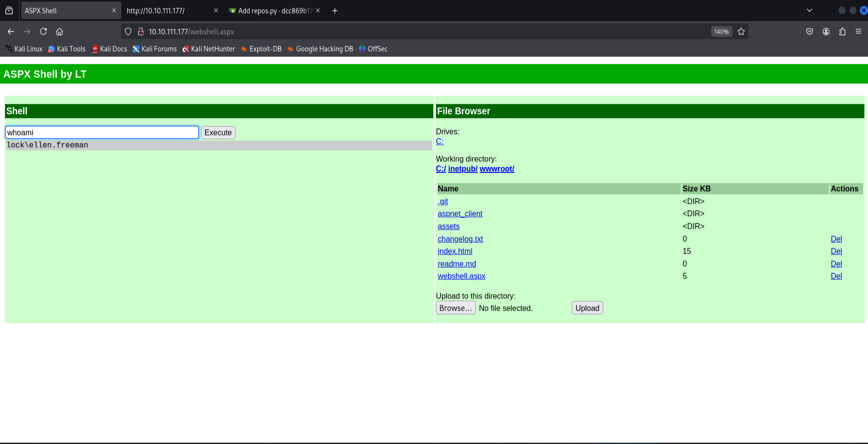Open the .git directory
The height and width of the screenshot is (444, 868).
click(x=443, y=202)
